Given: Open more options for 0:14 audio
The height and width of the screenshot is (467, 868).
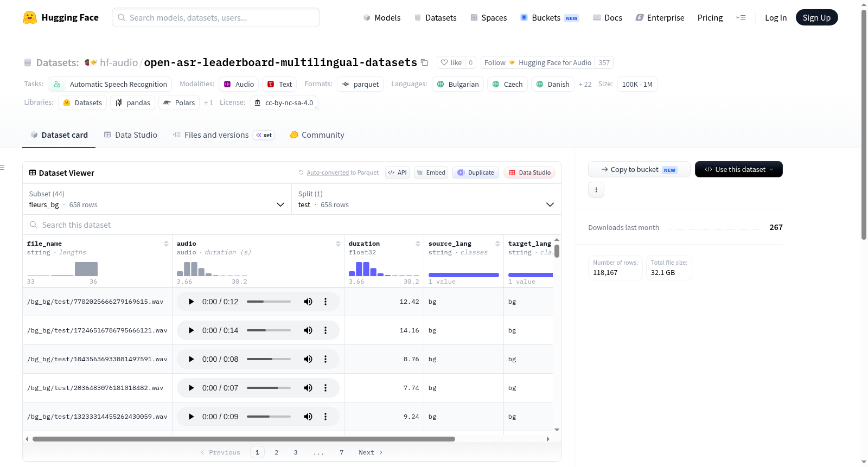Looking at the screenshot, I should [325, 330].
